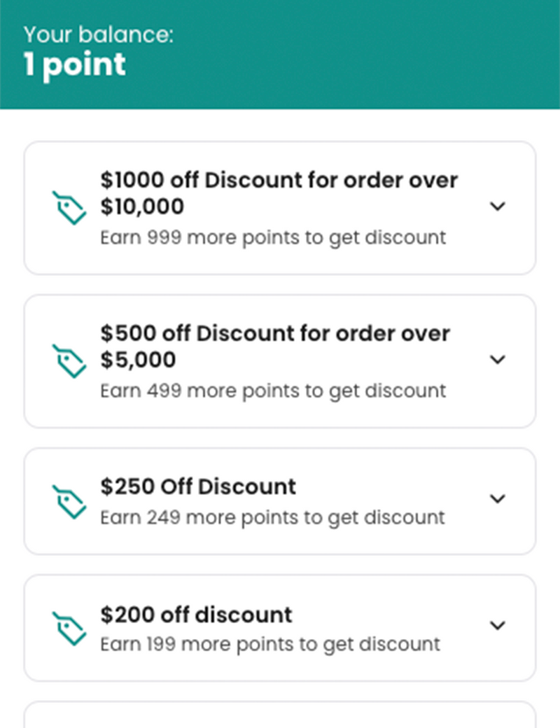This screenshot has width=560, height=728.
Task: Click 'Earn 249 more points to get discount'
Action: [272, 517]
